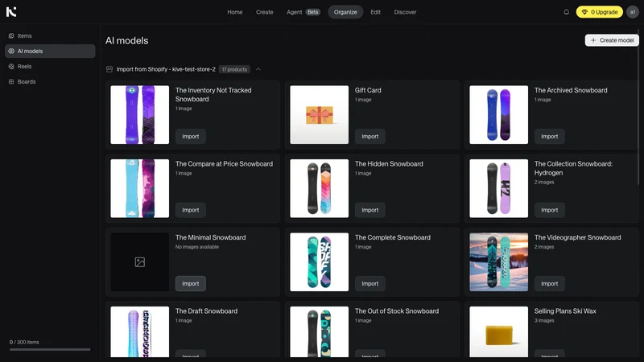The image size is (644, 362).
Task: Open the a1 user avatar menu
Action: point(633,12)
